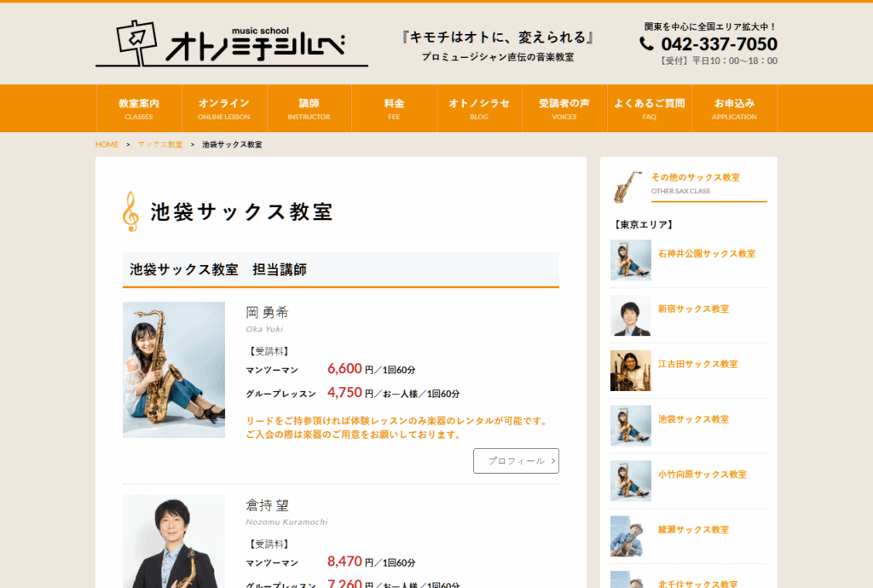Screen dimensions: 873x588
Task: Open the プロフィール button for 岡 勇希
Action: coord(516,460)
